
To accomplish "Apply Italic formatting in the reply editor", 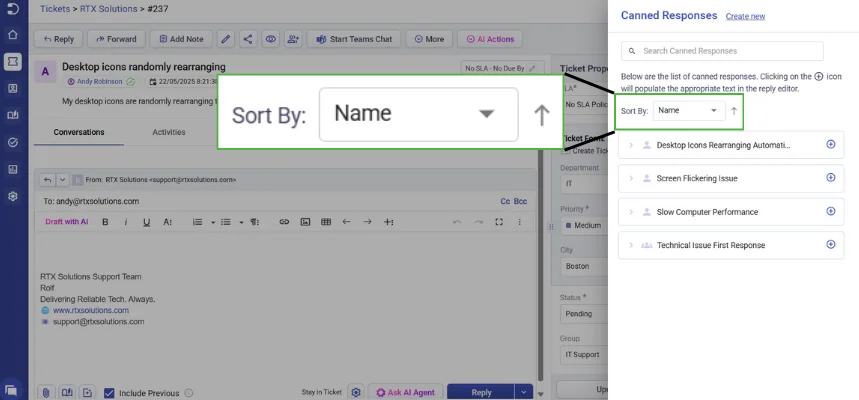I will coord(125,222).
